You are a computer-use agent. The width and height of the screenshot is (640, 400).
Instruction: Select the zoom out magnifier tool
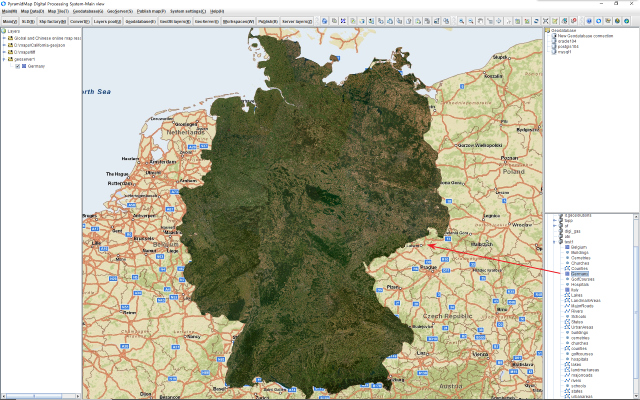(470, 21)
